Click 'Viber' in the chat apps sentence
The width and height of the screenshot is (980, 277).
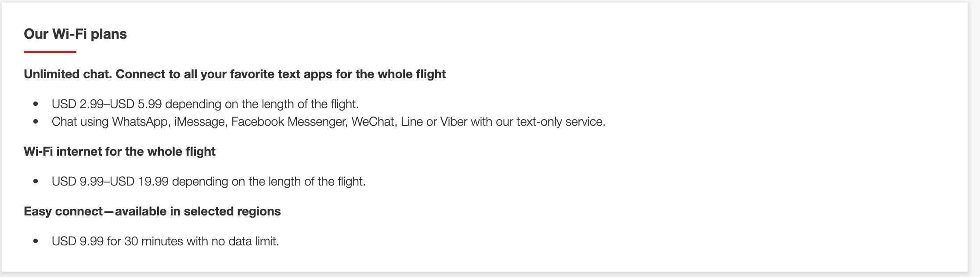pos(454,122)
